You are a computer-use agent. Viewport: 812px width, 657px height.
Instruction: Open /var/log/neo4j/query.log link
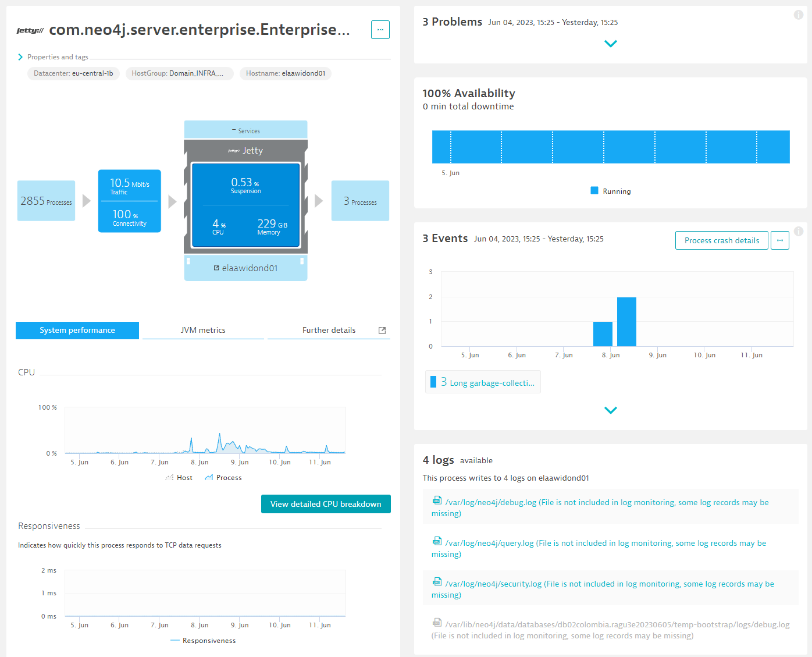489,542
